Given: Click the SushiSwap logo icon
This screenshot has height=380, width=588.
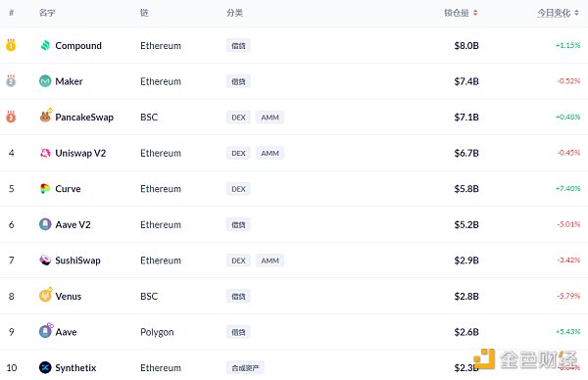Looking at the screenshot, I should (x=45, y=260).
